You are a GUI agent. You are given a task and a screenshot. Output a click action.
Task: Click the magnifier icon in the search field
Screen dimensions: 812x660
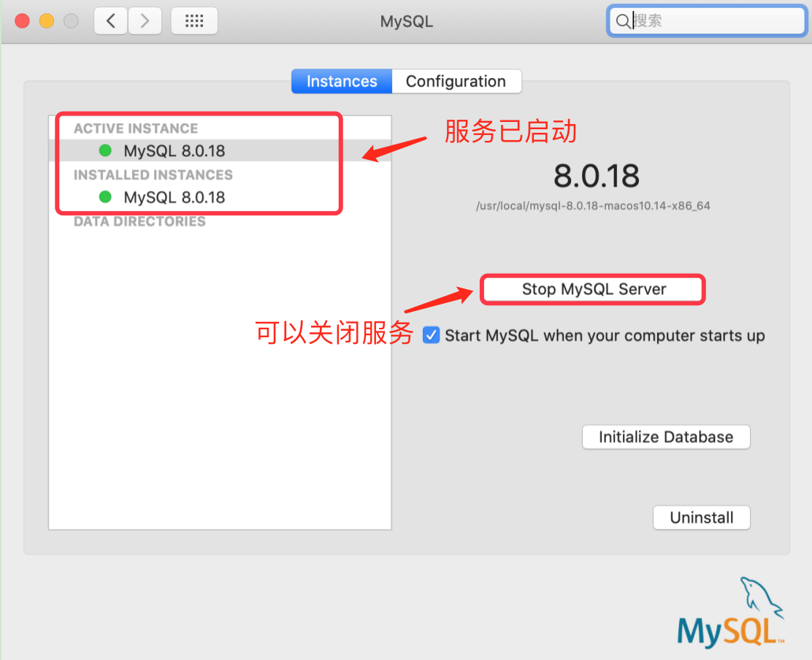pos(622,21)
